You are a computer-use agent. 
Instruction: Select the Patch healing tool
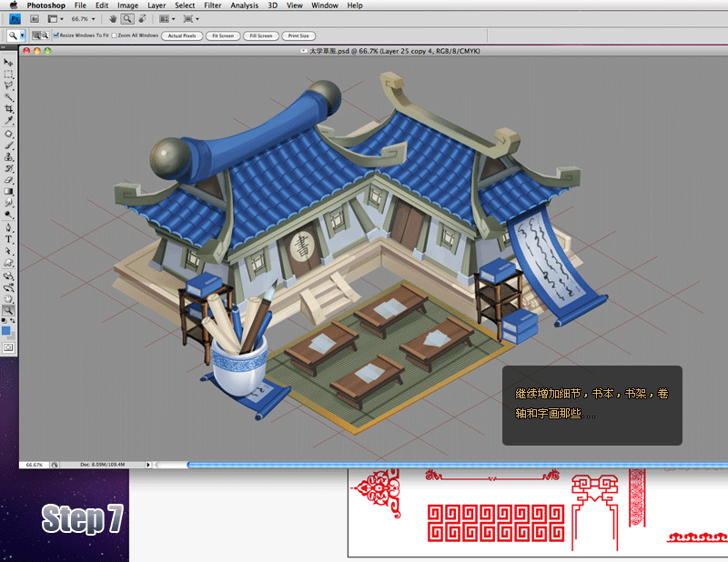coord(8,134)
